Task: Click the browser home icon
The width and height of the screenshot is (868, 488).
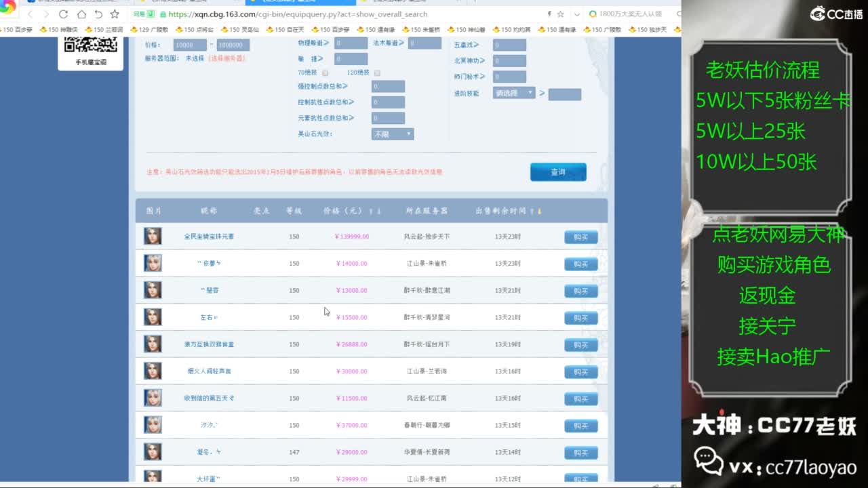Action: pyautogui.click(x=81, y=14)
